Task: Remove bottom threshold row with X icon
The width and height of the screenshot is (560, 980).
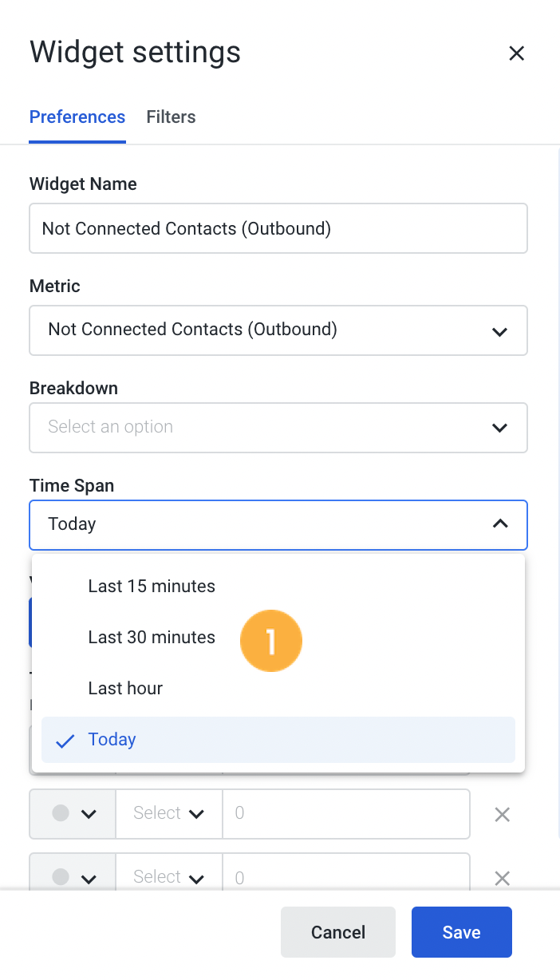Action: coord(503,879)
